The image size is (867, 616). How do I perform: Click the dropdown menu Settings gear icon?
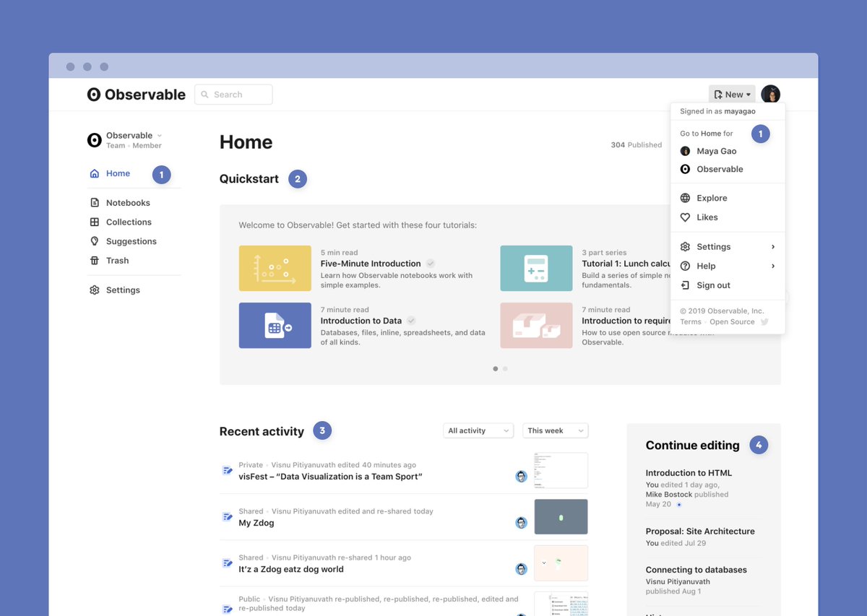[685, 246]
